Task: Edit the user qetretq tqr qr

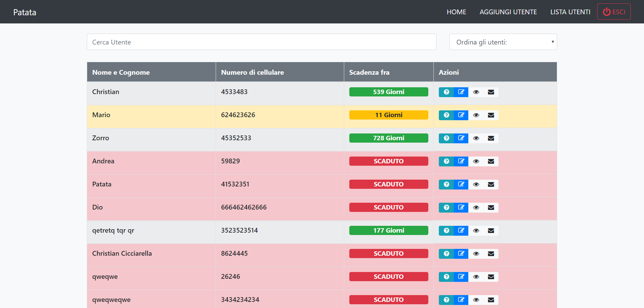Action: 461,231
